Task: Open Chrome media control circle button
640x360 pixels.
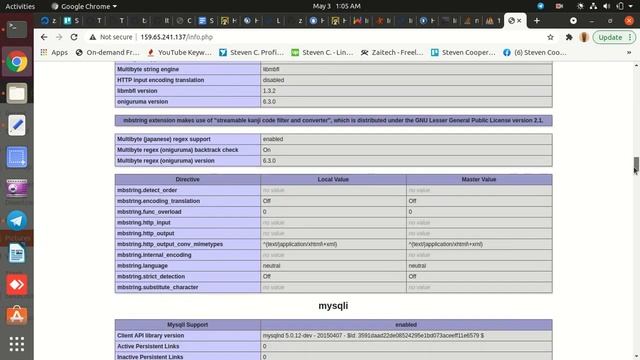Action: pyautogui.click(x=573, y=20)
